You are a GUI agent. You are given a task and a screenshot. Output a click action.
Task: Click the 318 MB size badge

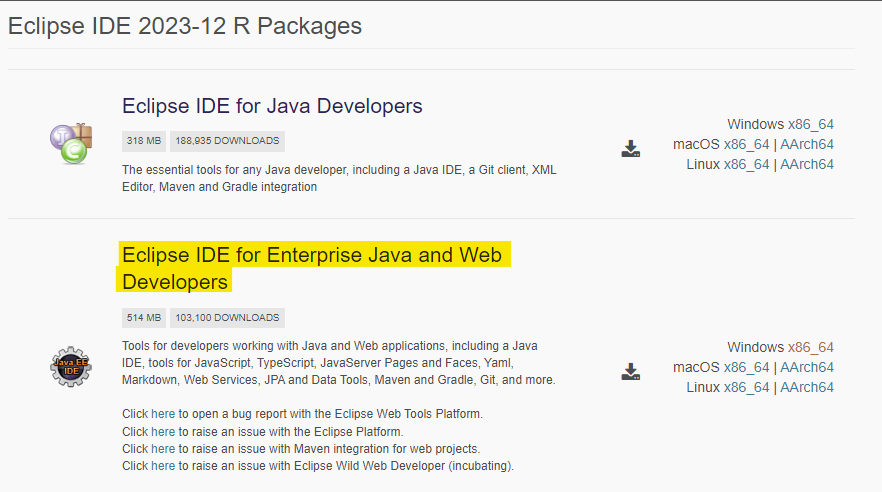pyautogui.click(x=143, y=141)
